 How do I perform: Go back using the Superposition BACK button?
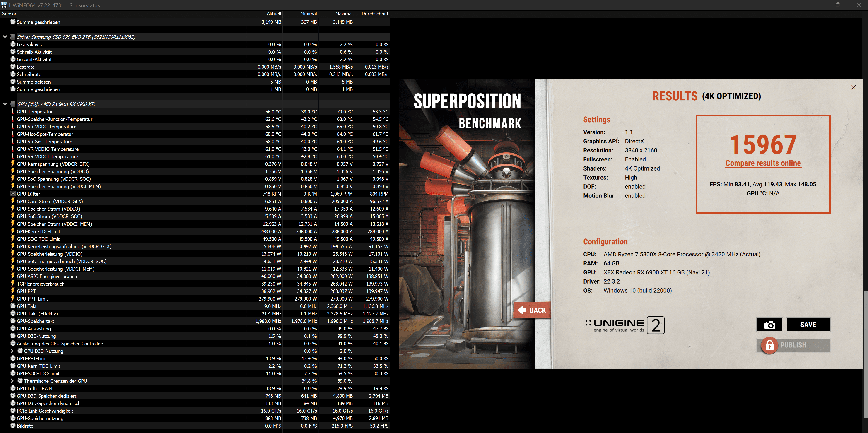point(532,310)
